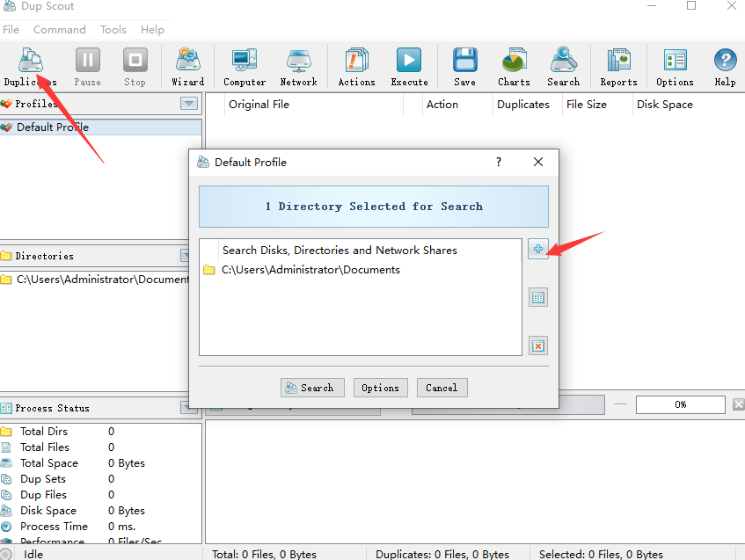Expand the Profiles panel dropdown arrow
Viewport: 745px width, 560px height.
(x=189, y=103)
